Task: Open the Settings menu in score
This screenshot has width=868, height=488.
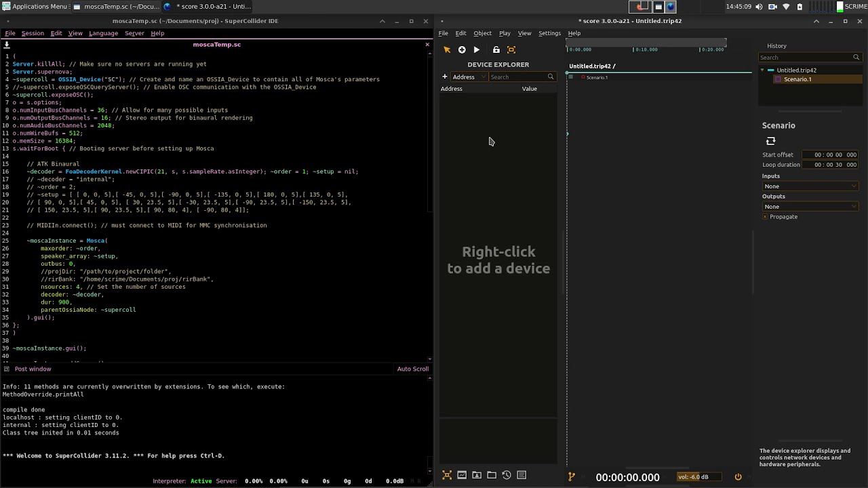Action: (x=550, y=33)
